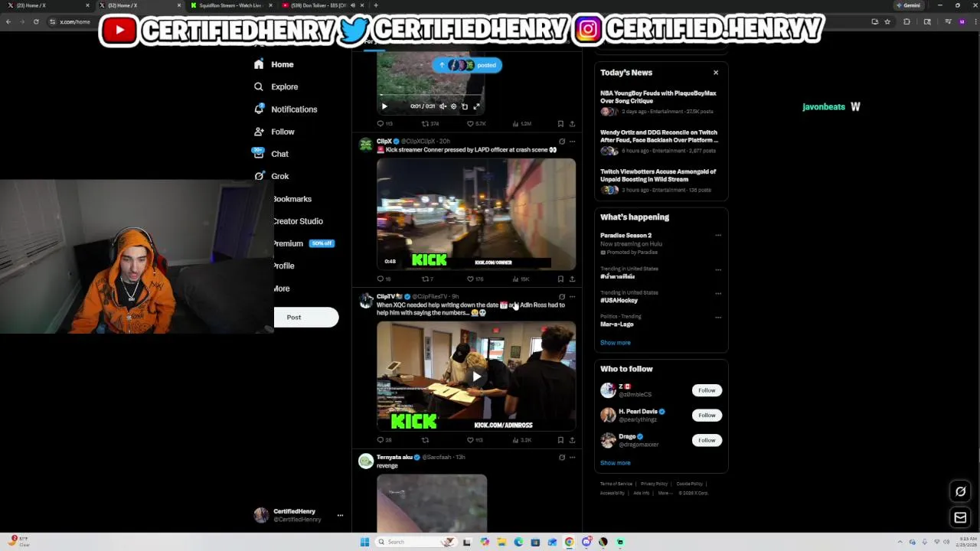Close the Today's News panel
This screenshot has height=551, width=980.
coord(716,73)
